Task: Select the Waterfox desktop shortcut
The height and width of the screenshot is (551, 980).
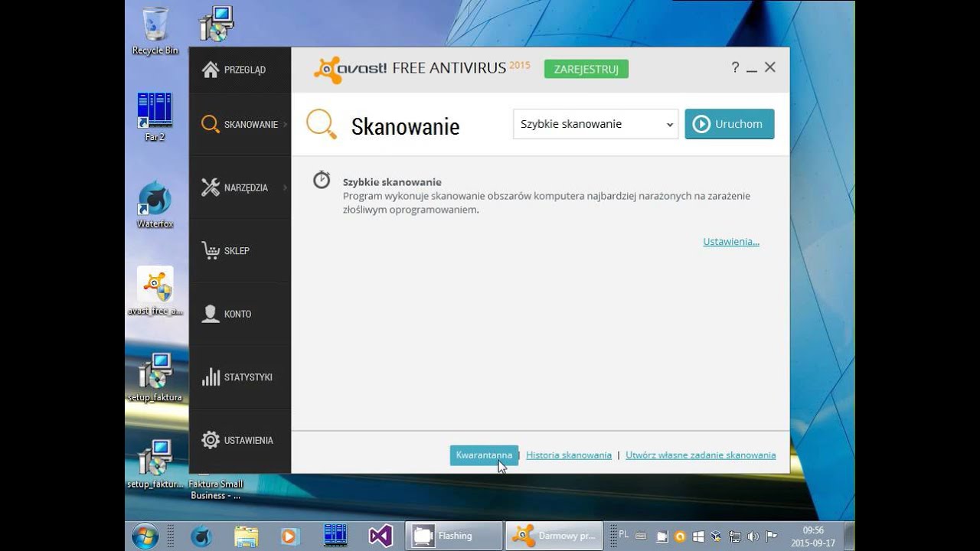Action: click(x=155, y=204)
